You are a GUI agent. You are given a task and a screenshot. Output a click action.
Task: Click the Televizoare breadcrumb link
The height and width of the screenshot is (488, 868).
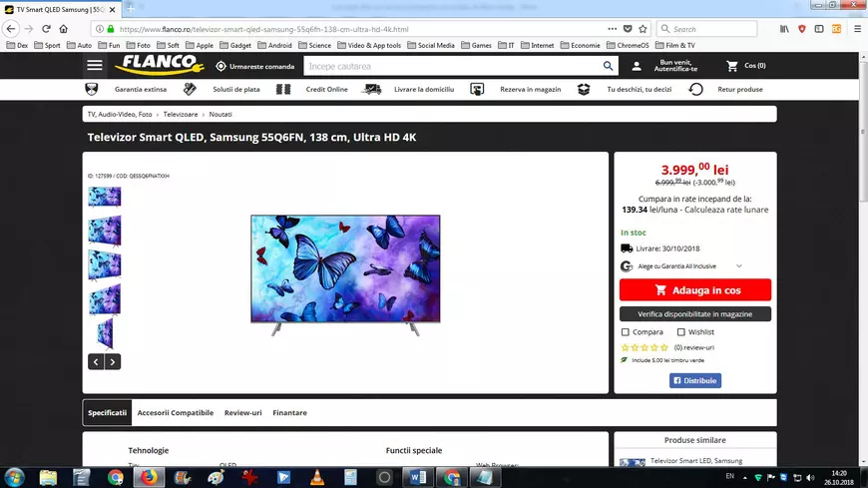coord(181,114)
